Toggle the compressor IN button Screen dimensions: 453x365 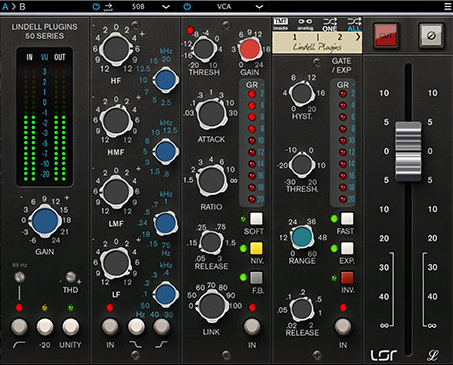point(252,326)
